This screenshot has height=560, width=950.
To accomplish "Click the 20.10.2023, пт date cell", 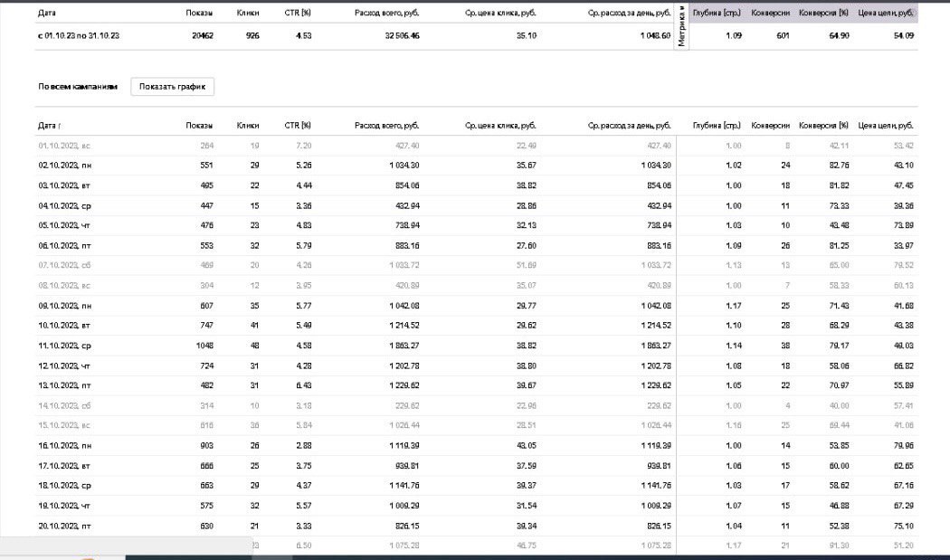I will coord(65,526).
